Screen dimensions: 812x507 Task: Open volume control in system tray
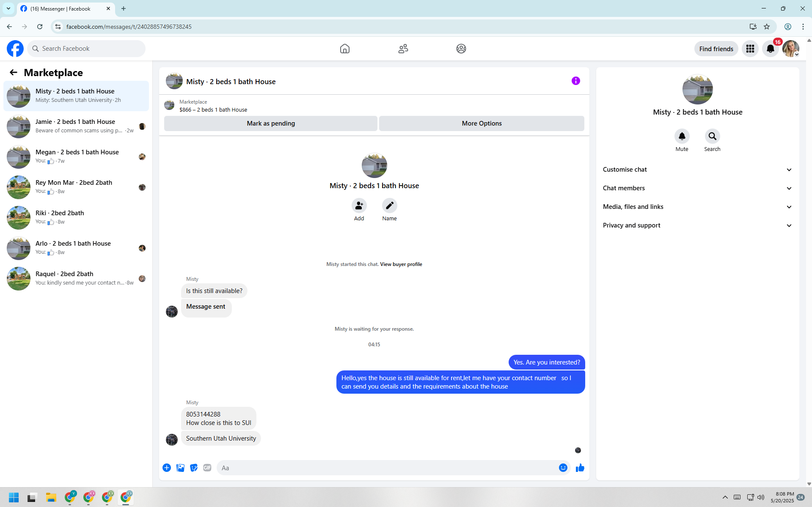[x=761, y=497]
